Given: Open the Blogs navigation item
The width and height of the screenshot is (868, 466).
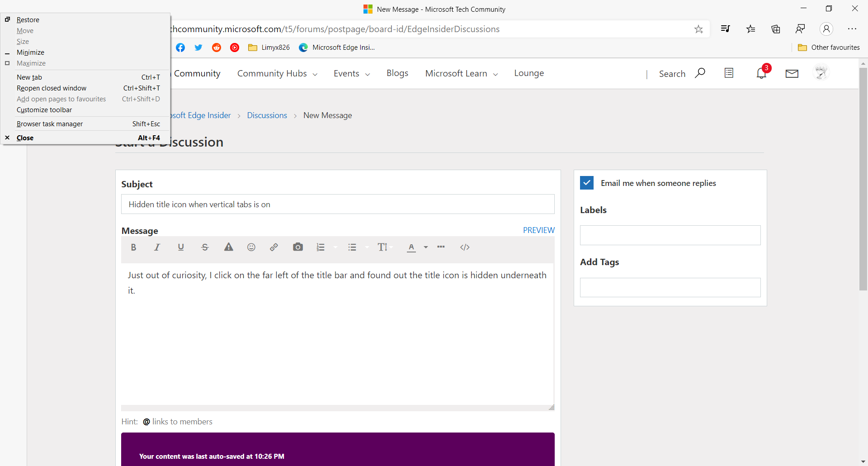Looking at the screenshot, I should pos(397,73).
